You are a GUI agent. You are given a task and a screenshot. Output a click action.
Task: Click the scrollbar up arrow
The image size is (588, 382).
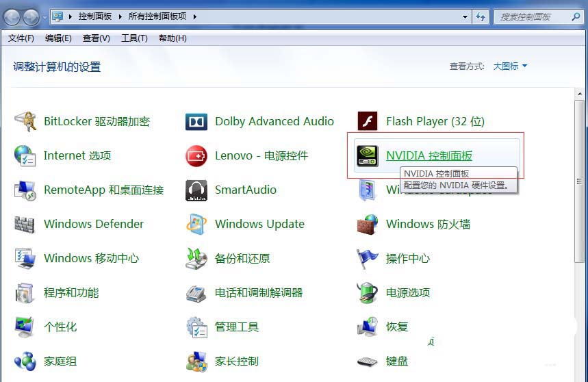pos(579,94)
